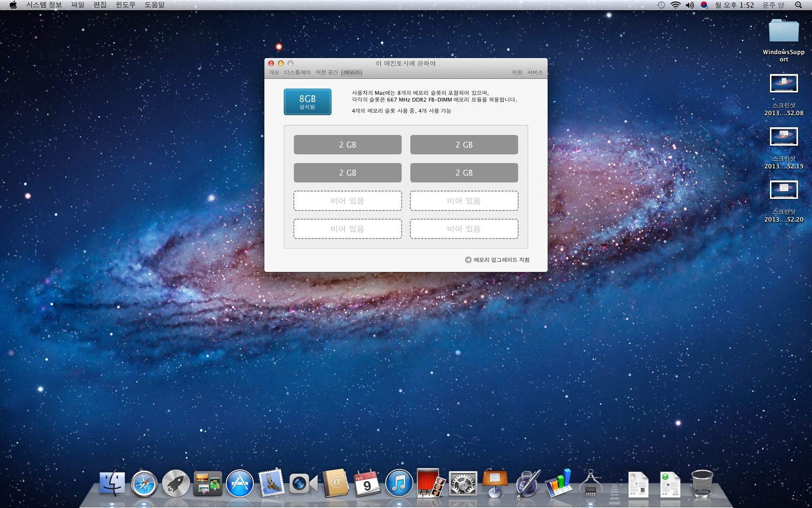The height and width of the screenshot is (508, 812).
Task: Switch to the 개요 tab
Action: [x=274, y=73]
